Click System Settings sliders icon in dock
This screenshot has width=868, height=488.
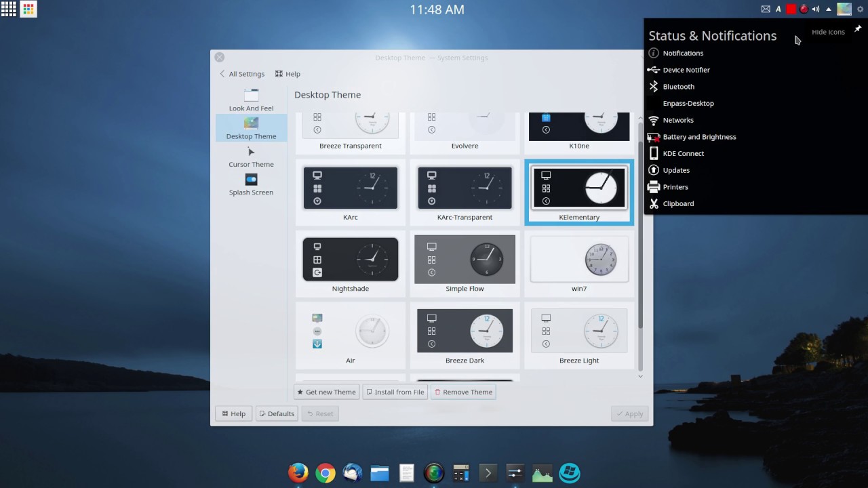(x=515, y=472)
